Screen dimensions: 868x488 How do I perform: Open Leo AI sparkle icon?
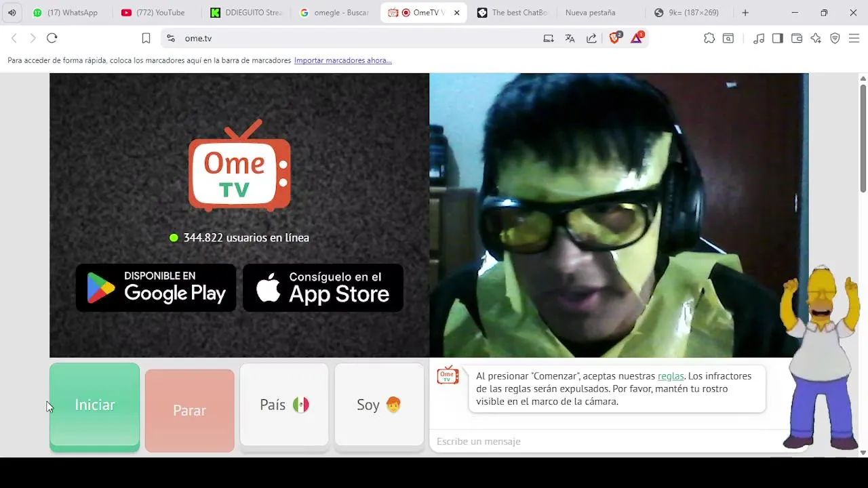pos(816,39)
